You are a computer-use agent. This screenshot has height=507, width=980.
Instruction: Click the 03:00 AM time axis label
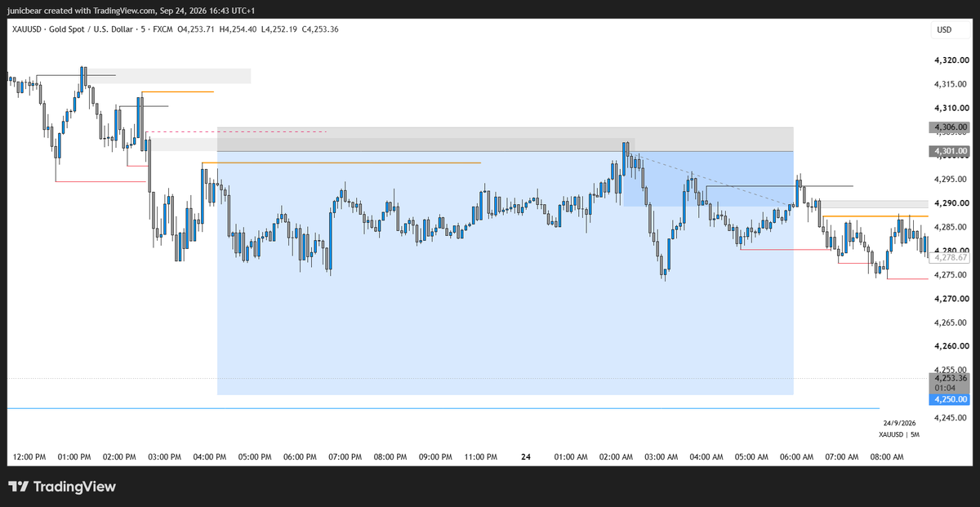pyautogui.click(x=661, y=457)
